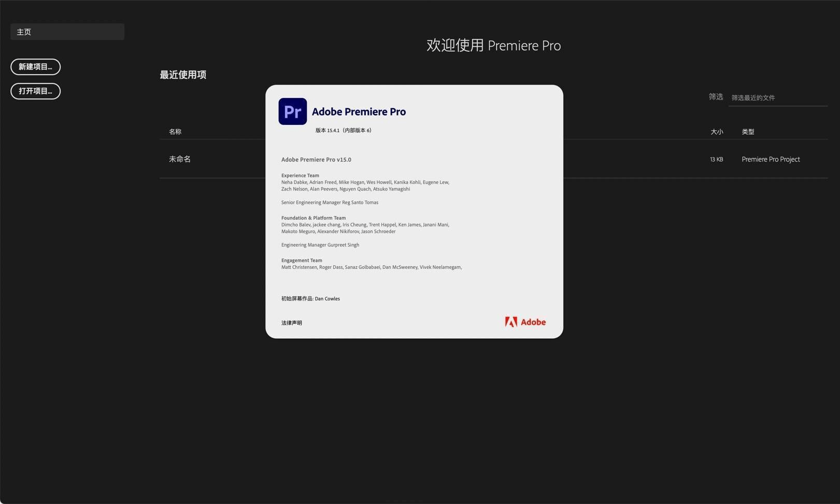
Task: Click the Experience Team section text
Action: (300, 175)
